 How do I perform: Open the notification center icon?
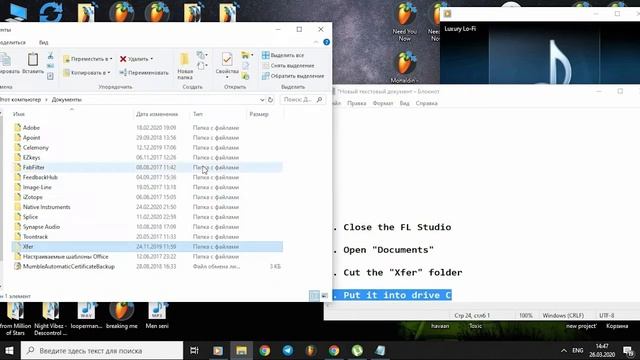(x=628, y=351)
